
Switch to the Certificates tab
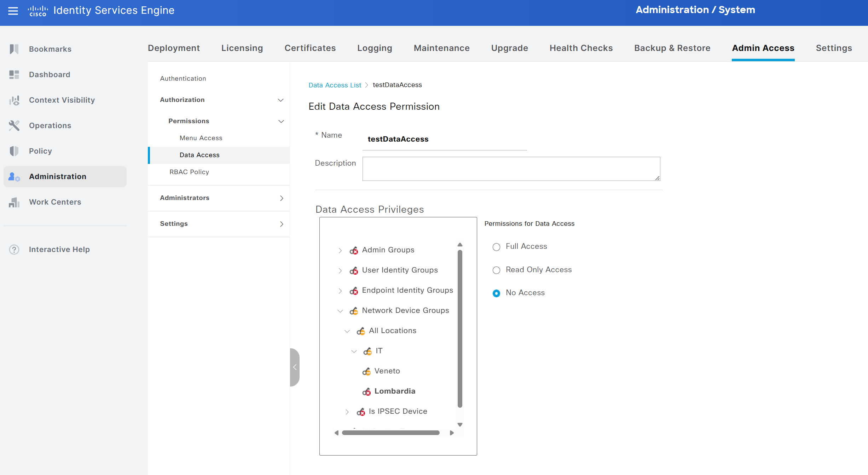(x=310, y=48)
